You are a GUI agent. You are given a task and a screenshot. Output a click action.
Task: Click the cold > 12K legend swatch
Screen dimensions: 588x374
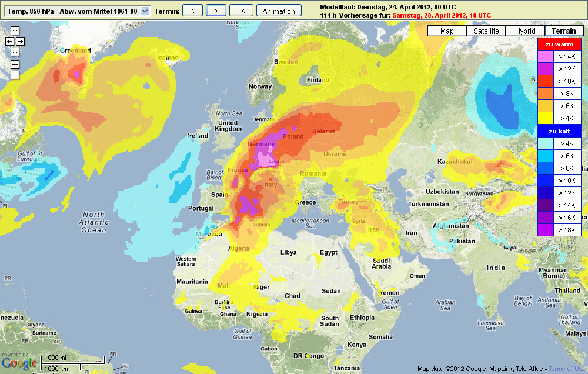click(x=546, y=193)
